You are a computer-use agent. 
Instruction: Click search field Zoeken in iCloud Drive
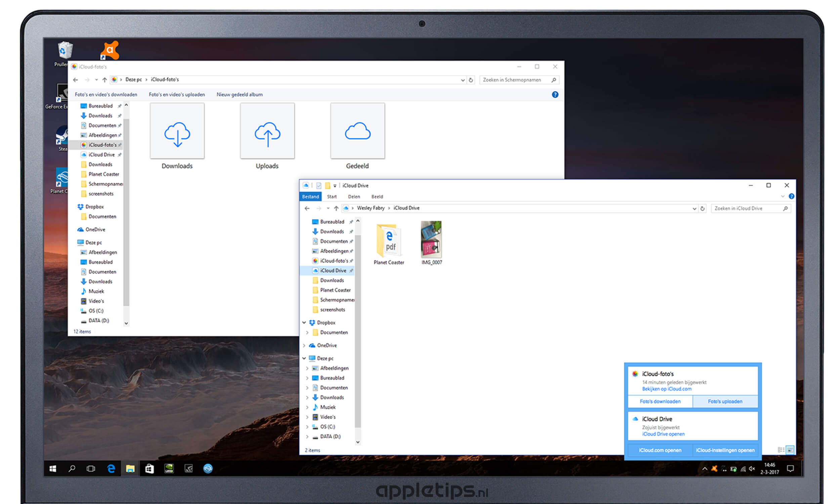coord(751,209)
